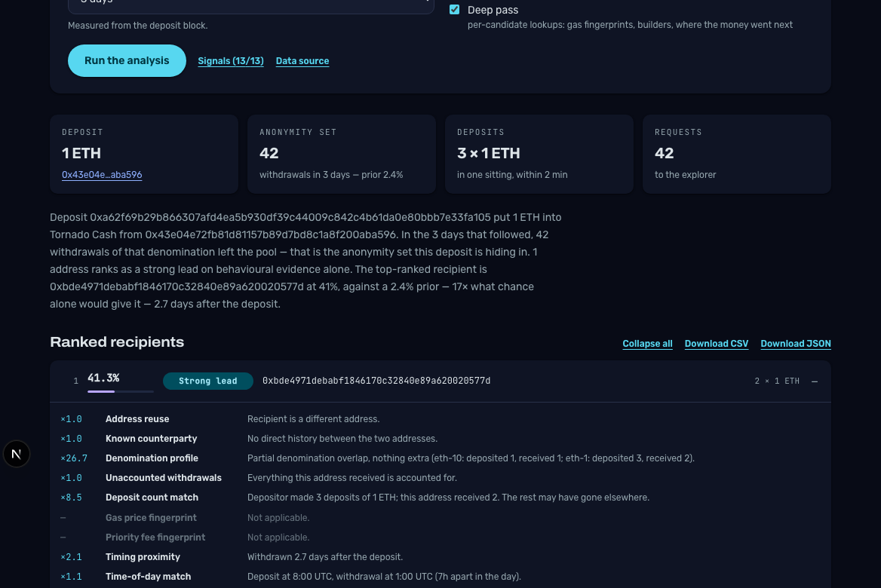
Task: Click the Address reuse signal label
Action: (137, 419)
